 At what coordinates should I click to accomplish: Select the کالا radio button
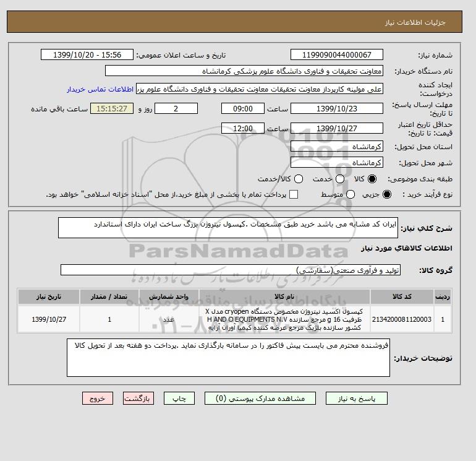372,179
